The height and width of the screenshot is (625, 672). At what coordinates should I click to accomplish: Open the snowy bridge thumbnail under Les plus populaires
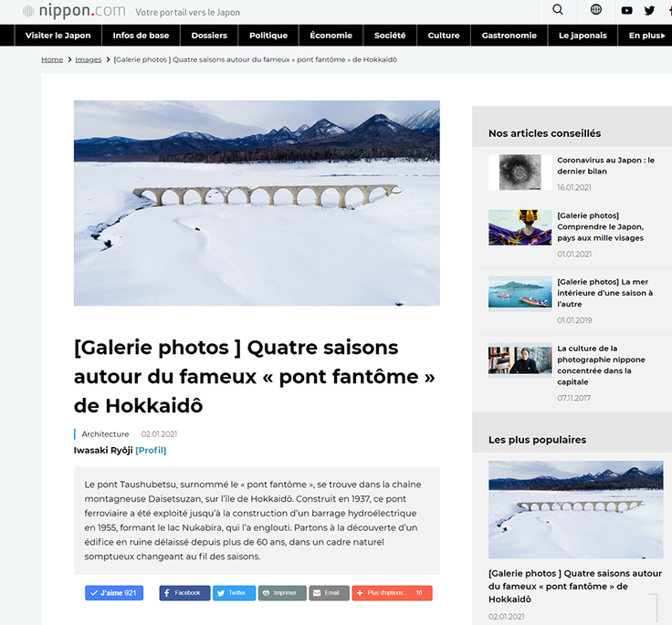(x=575, y=510)
